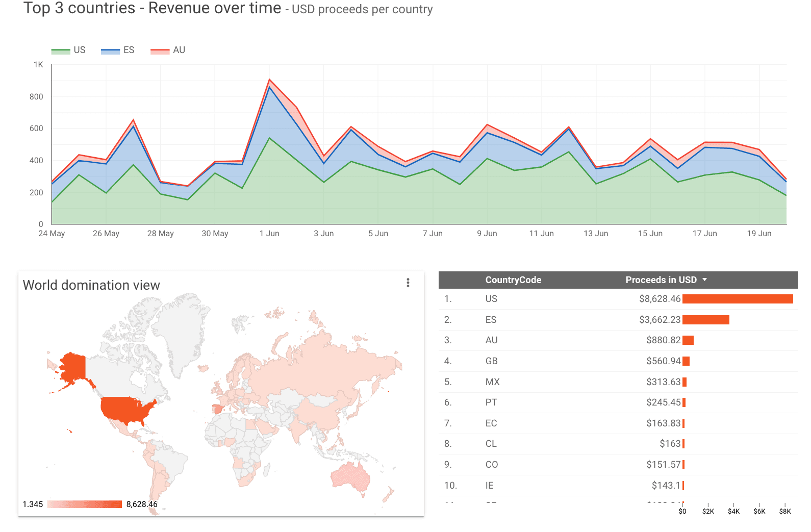Click the $245.45 proceeds value
Viewport: 811px width, 532px height.
[663, 402]
